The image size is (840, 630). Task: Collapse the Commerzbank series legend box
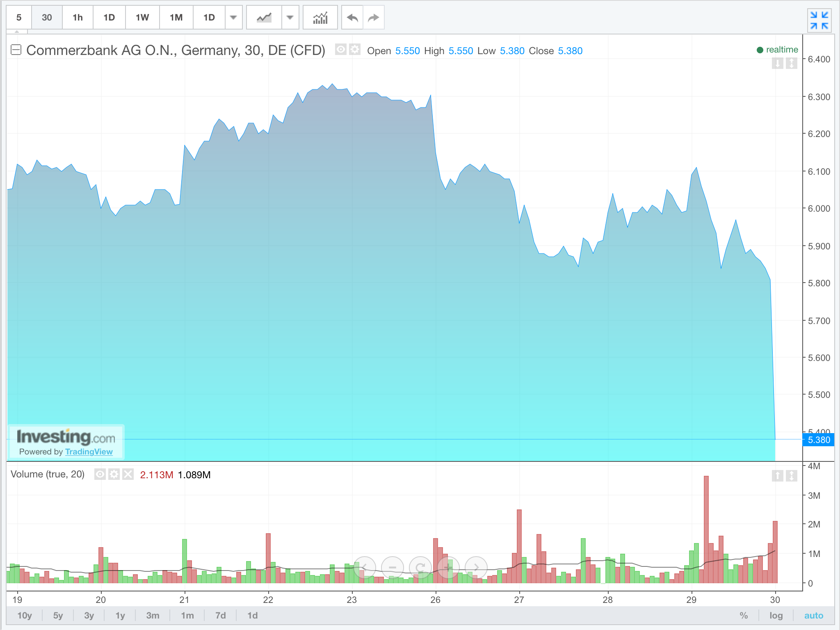click(16, 50)
